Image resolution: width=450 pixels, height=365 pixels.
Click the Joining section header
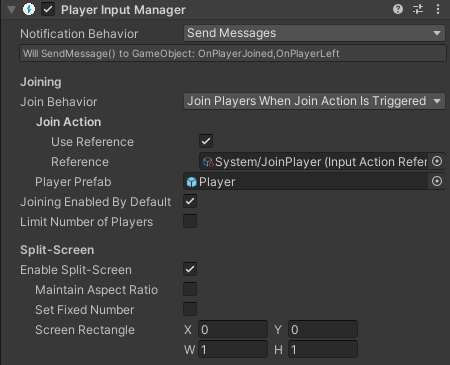(x=41, y=82)
